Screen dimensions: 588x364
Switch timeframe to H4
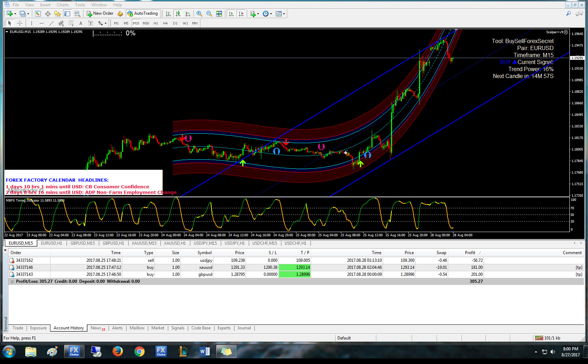[x=165, y=23]
